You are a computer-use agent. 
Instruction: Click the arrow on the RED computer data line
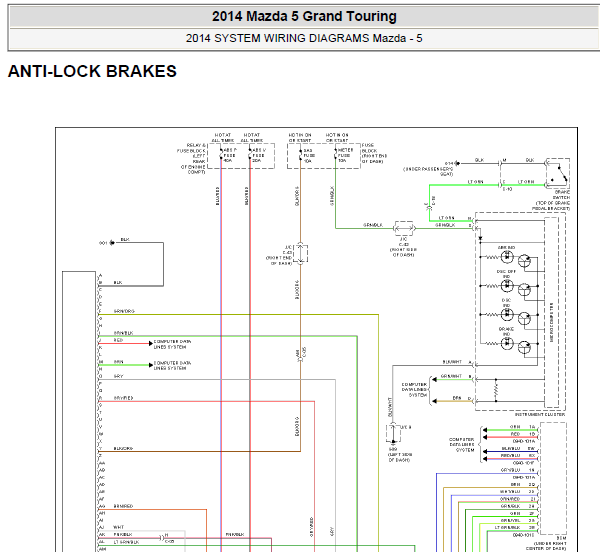(151, 344)
